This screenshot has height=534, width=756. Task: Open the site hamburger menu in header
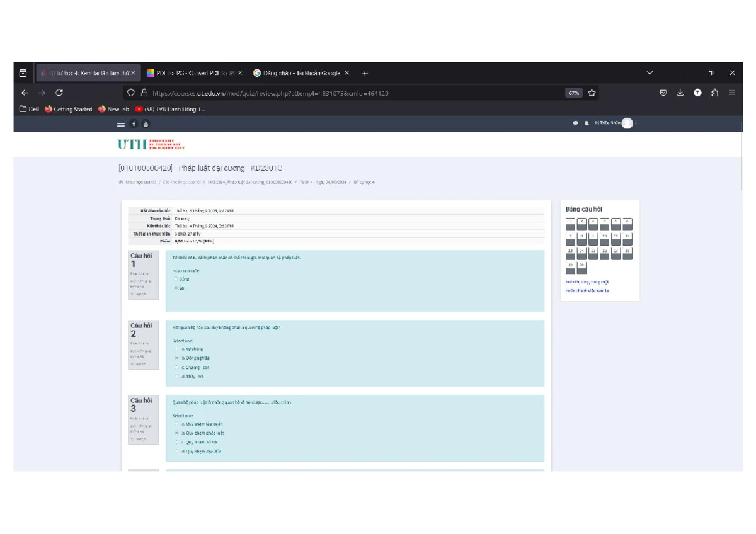click(121, 124)
